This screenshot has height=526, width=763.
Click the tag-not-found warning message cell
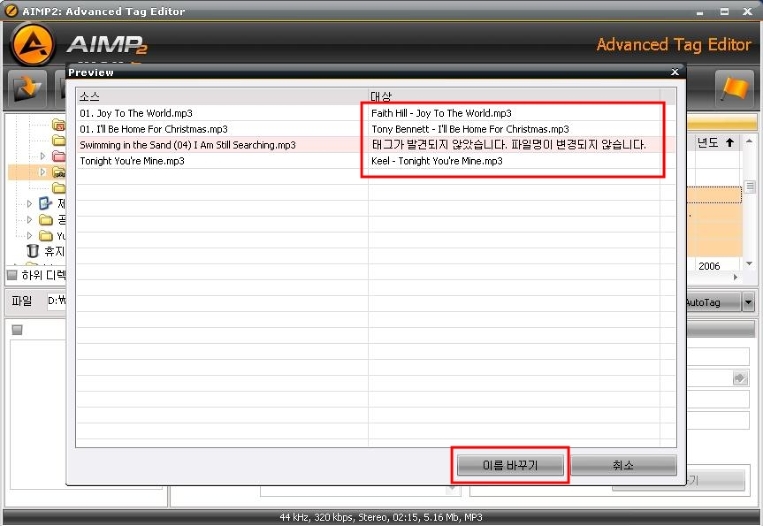pos(509,145)
